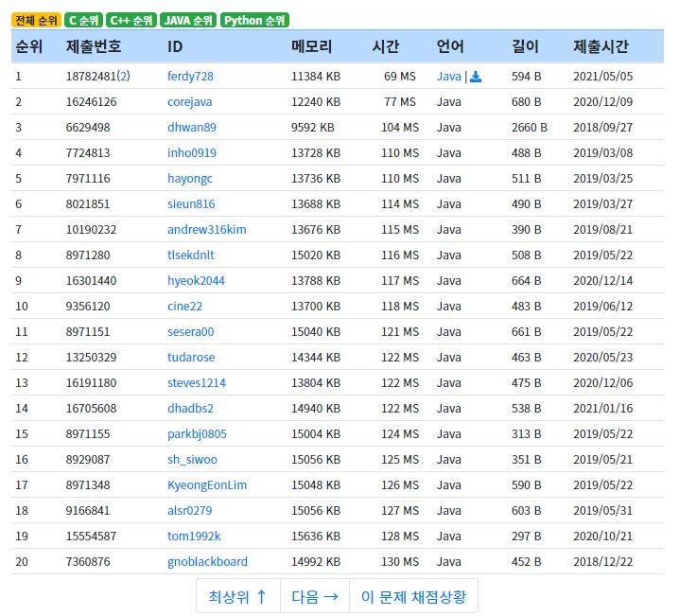Click submission number 10190232

pos(91,230)
